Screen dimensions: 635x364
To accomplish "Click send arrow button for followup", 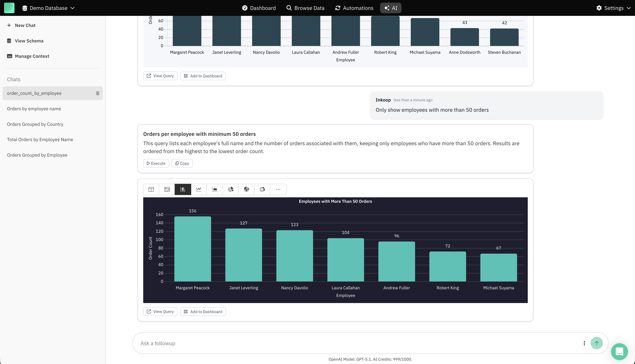I will (x=596, y=343).
